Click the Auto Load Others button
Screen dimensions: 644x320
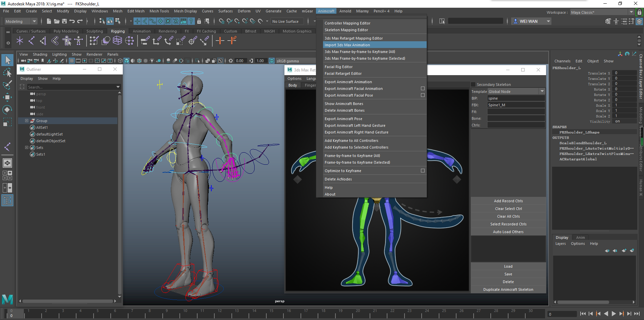coord(508,232)
